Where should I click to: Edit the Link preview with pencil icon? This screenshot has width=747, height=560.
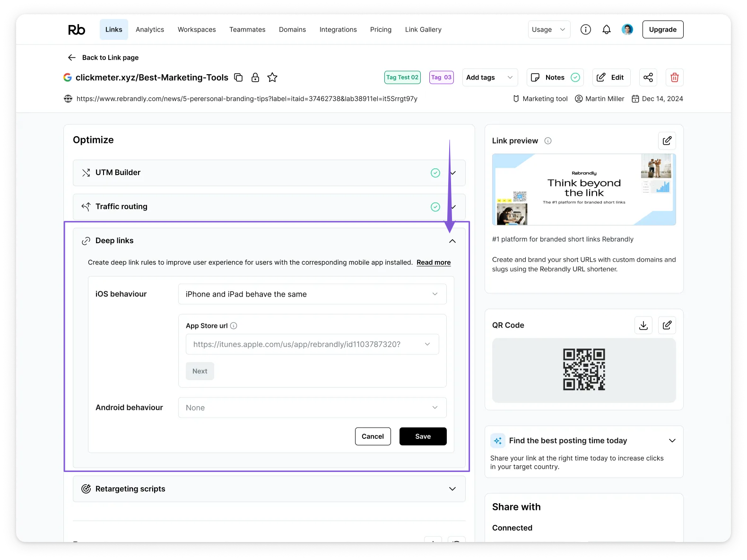667,140
